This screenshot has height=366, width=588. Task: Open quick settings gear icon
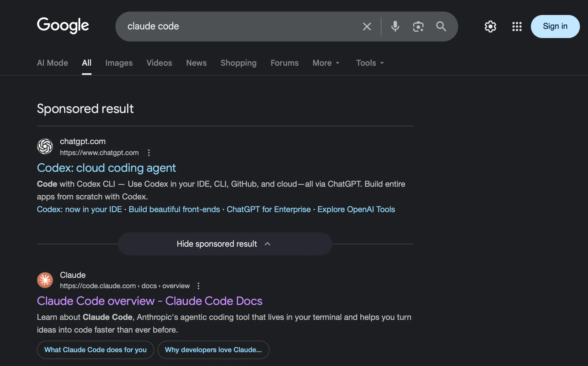coord(490,27)
